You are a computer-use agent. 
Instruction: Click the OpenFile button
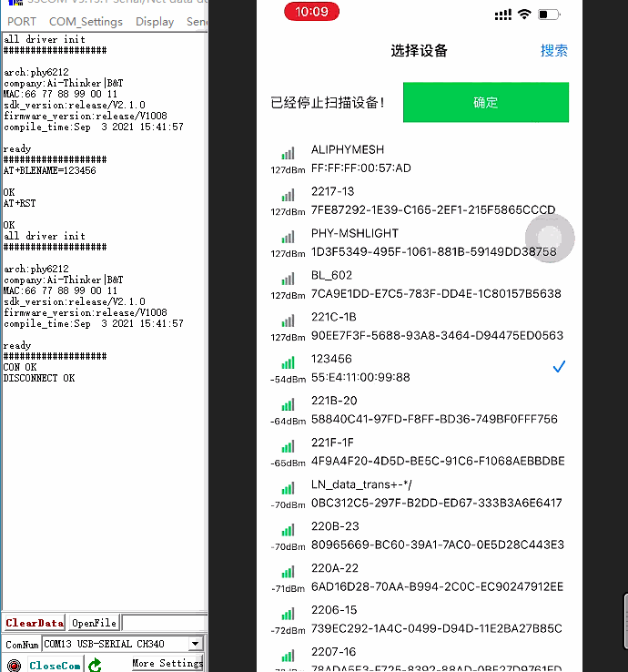coord(94,623)
